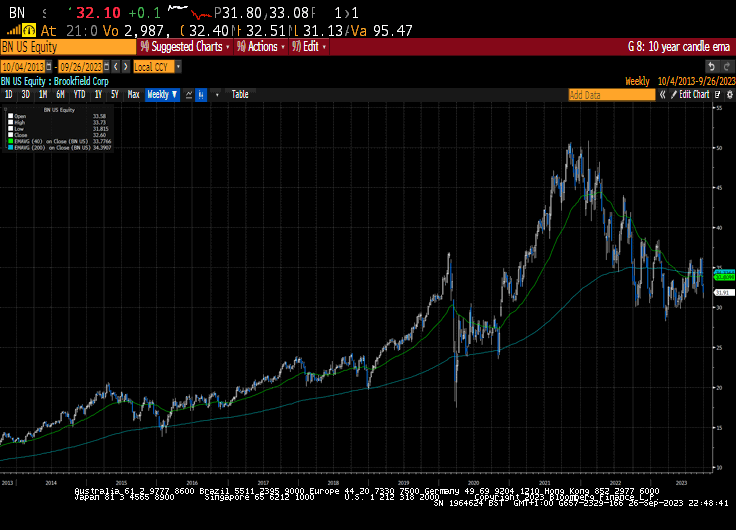
Task: Select candle chart style icon
Action: click(x=201, y=95)
